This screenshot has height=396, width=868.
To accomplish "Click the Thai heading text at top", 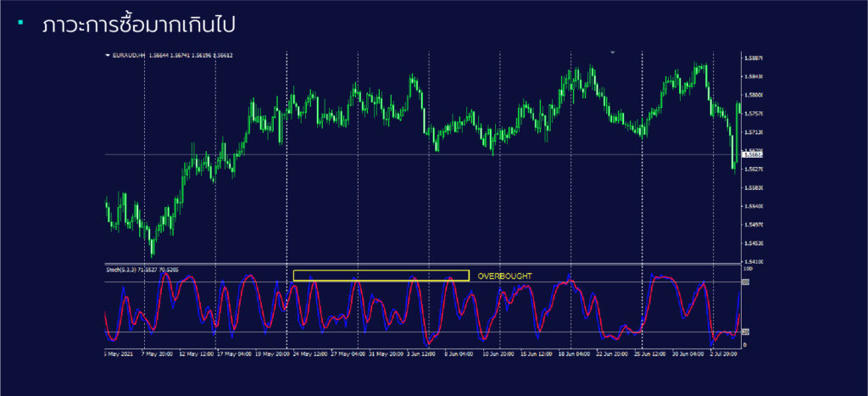I will [x=139, y=25].
